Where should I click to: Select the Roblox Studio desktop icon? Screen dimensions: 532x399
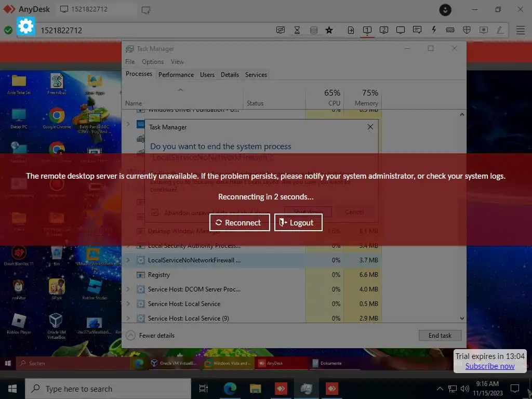(x=95, y=289)
